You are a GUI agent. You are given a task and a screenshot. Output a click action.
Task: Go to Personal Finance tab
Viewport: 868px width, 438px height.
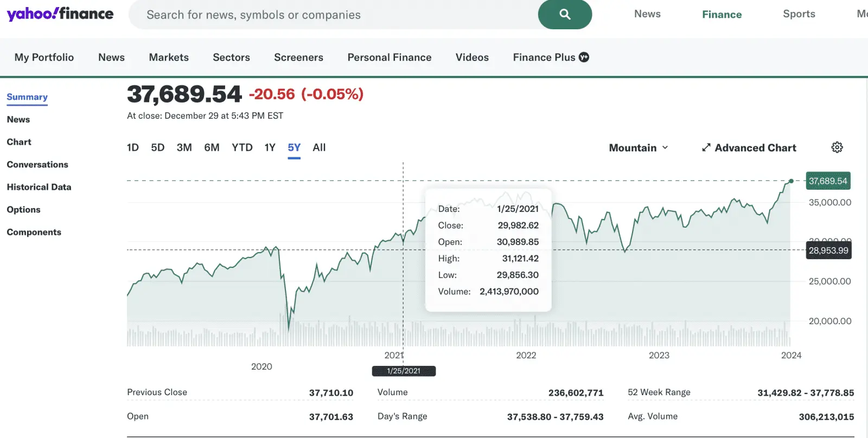[x=389, y=57]
